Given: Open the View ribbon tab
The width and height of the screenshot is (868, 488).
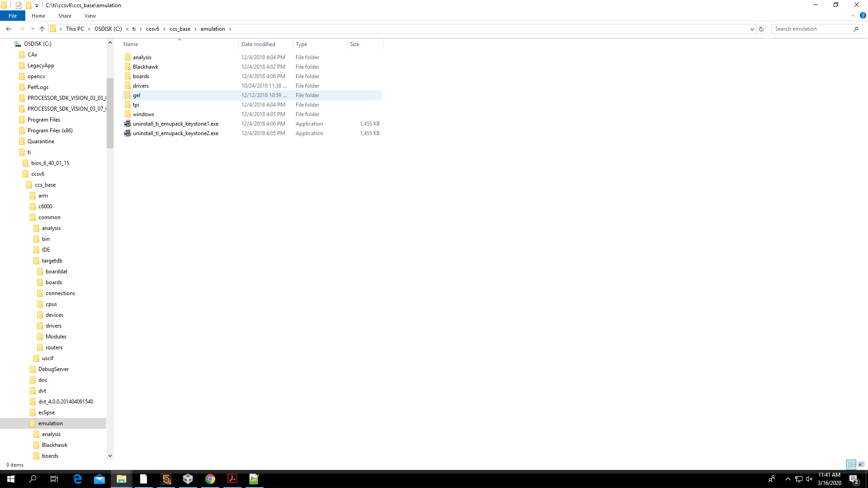Looking at the screenshot, I should point(90,16).
